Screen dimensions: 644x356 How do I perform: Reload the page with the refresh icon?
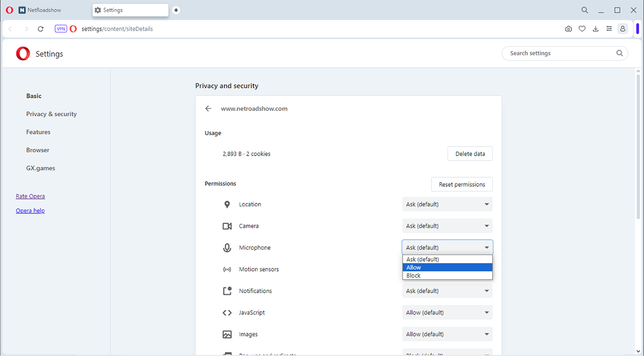click(41, 29)
